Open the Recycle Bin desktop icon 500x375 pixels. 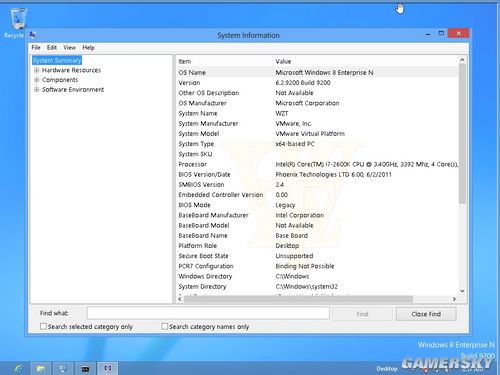18,23
